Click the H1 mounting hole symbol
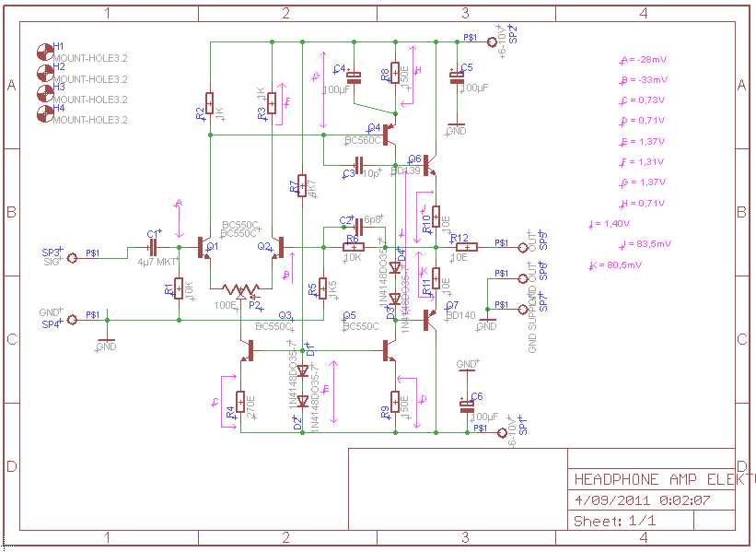Viewport: 756px width, 552px height. pos(43,50)
